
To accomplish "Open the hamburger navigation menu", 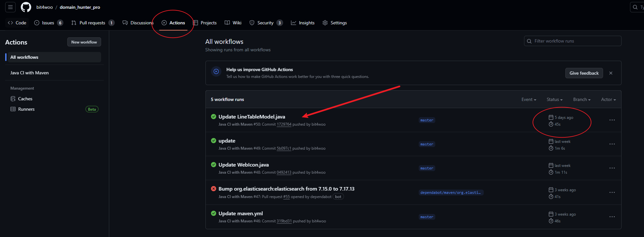I will (10, 7).
